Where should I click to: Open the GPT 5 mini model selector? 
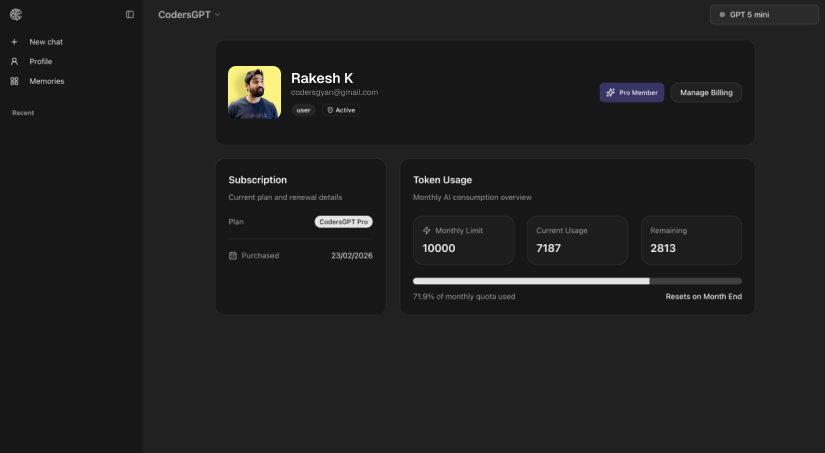pyautogui.click(x=764, y=15)
